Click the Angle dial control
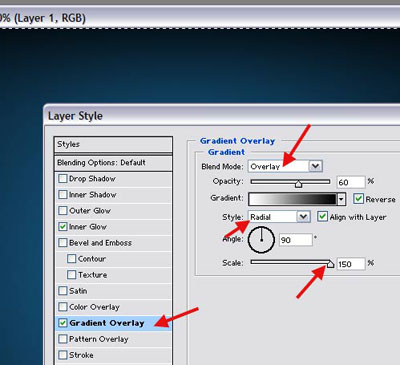Image resolution: width=400 pixels, height=365 pixels. tap(261, 240)
